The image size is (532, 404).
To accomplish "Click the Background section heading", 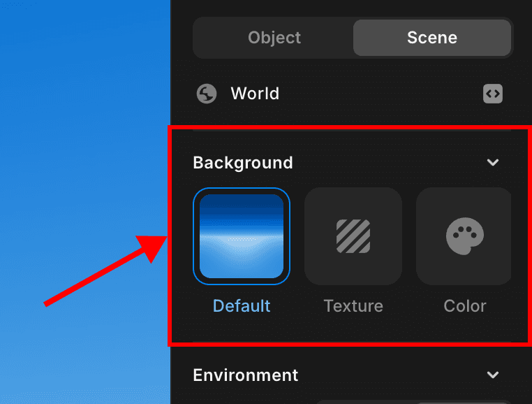I will coord(243,163).
